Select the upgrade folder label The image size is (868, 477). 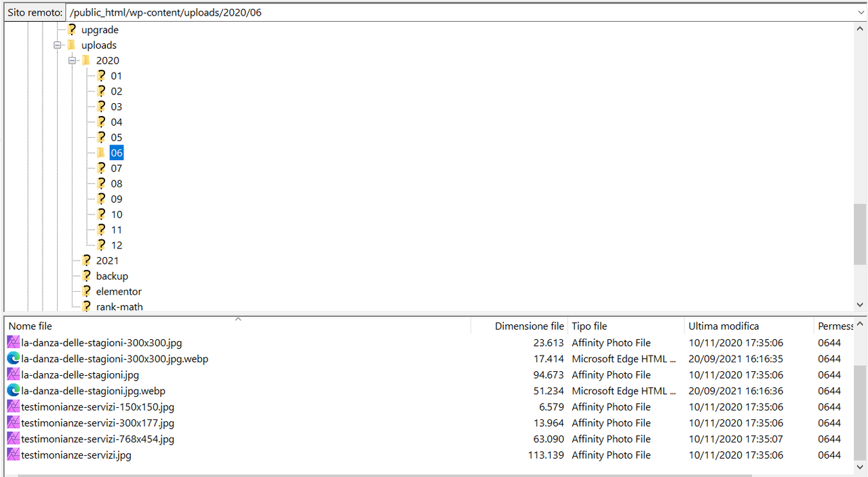tap(100, 30)
